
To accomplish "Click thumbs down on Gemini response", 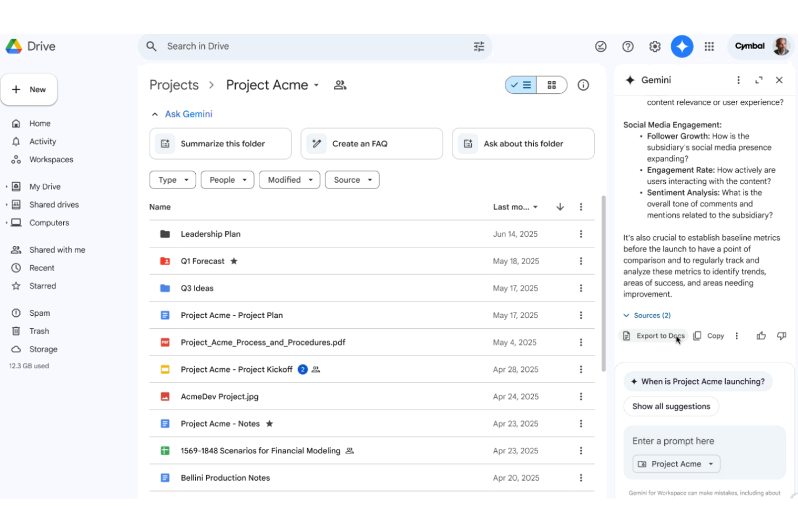I will (781, 335).
